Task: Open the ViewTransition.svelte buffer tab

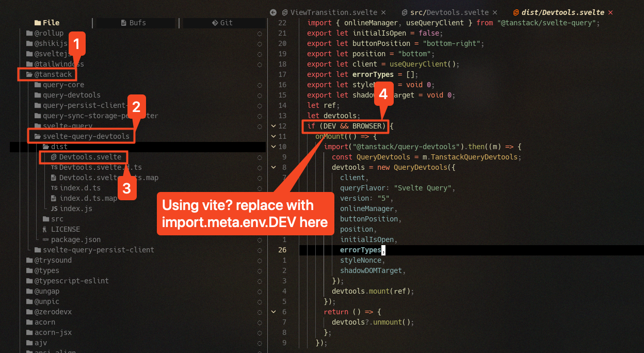Action: (334, 12)
